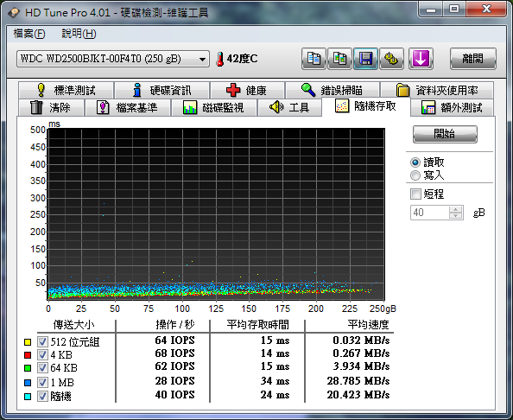Click the 開始 start button

[445, 134]
